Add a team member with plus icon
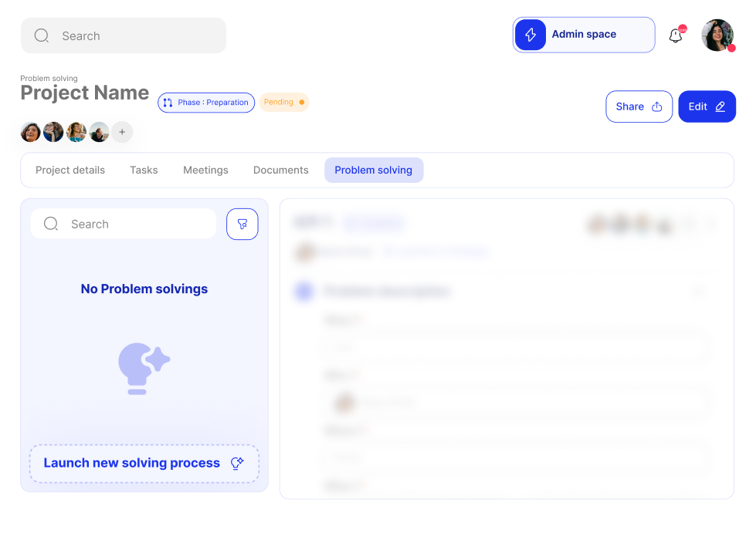The image size is (756, 537). (x=122, y=132)
